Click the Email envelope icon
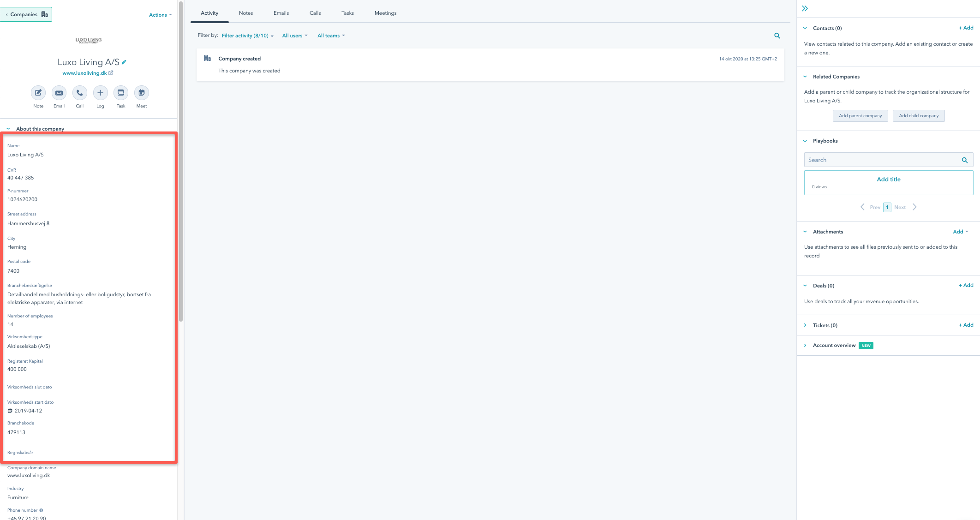 click(x=59, y=93)
